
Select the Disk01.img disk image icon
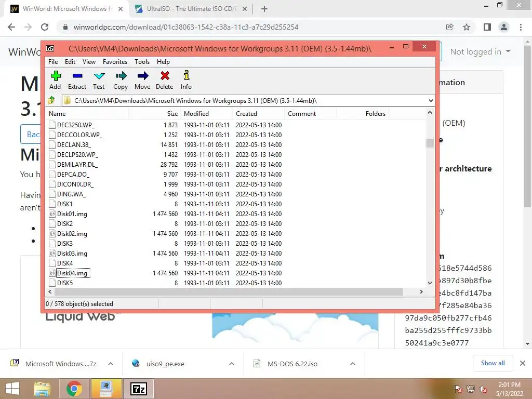click(52, 214)
